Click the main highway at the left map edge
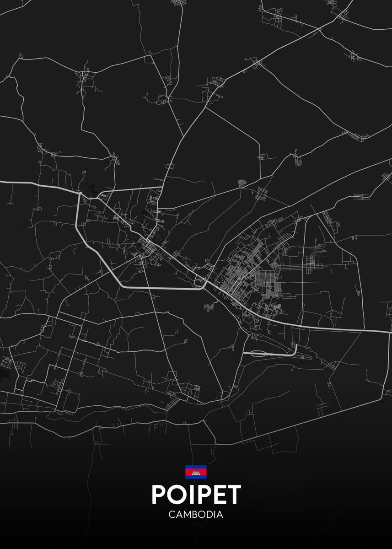This screenshot has height=549, width=392. point(2,182)
